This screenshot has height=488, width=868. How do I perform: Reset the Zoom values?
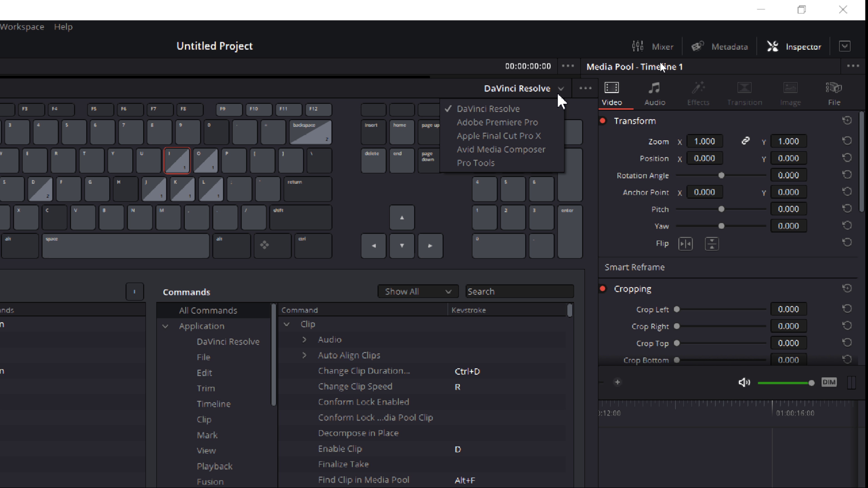(847, 141)
